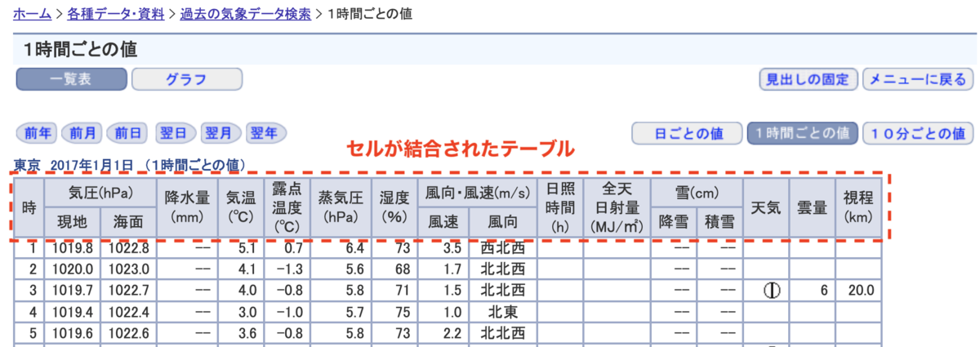Click the 雪(cm) column header
Viewport: 980px width, 347px height.
(697, 194)
